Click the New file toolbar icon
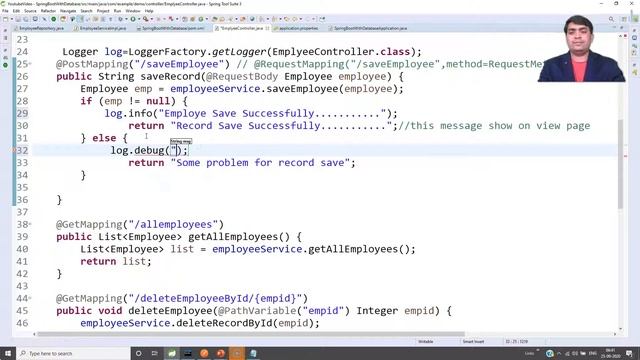640x360 pixels. (x=5, y=19)
